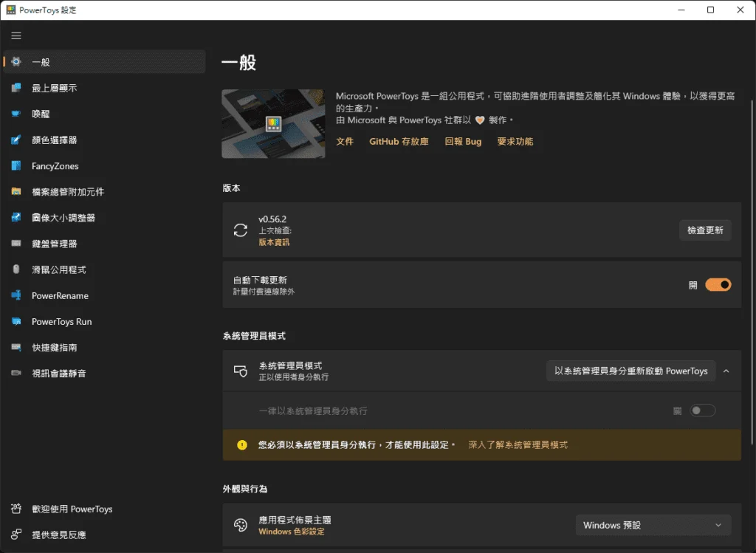Screen dimensions: 756x553
Task: Click the palette icon for 應用程式佈景主題
Action: (x=241, y=525)
